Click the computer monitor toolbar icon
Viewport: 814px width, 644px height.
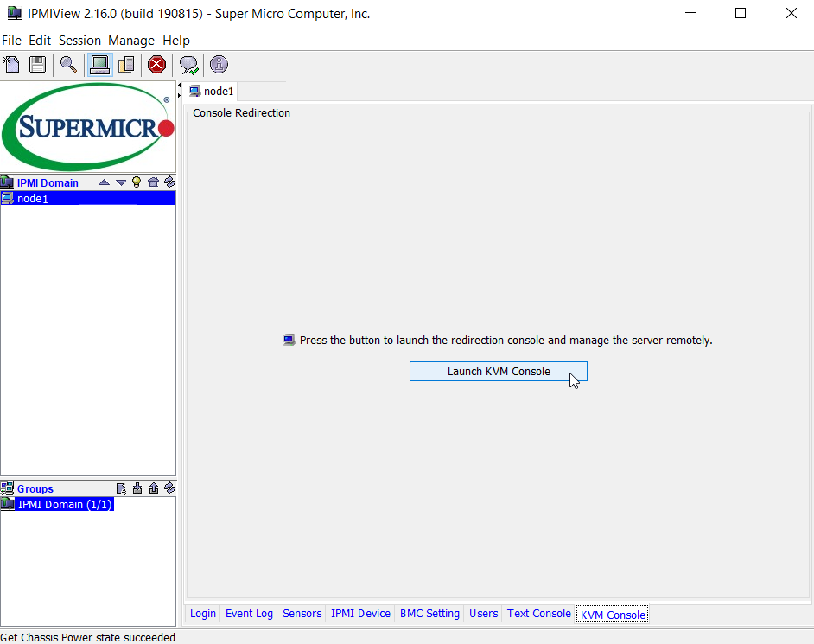[99, 65]
